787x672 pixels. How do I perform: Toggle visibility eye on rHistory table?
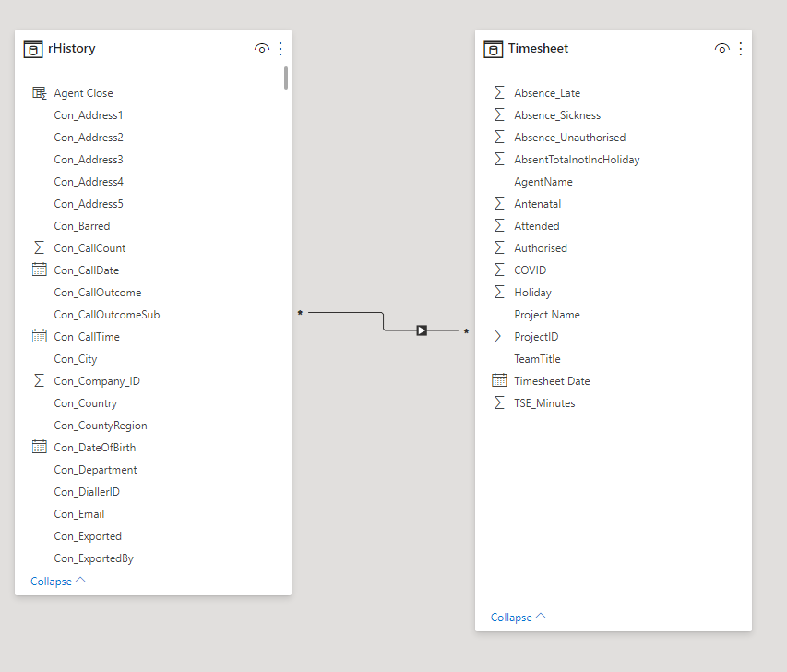(262, 49)
